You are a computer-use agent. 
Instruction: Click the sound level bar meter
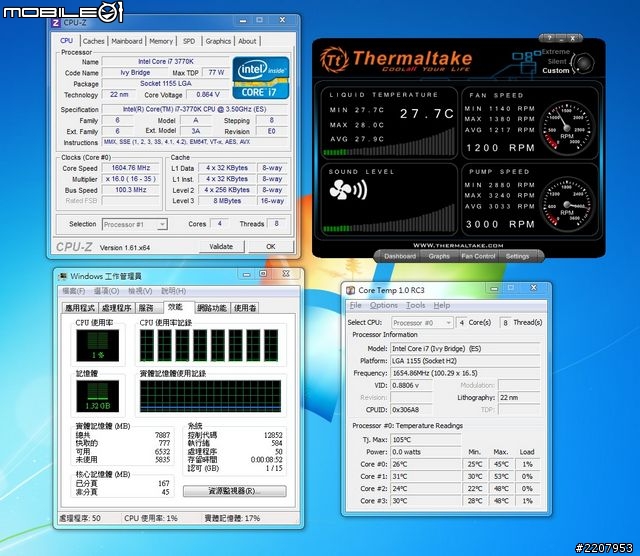[389, 219]
